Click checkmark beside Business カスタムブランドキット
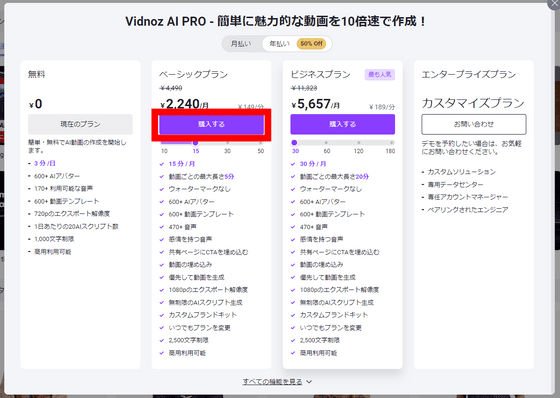Screen dimensions: 560x398 tap(293, 315)
